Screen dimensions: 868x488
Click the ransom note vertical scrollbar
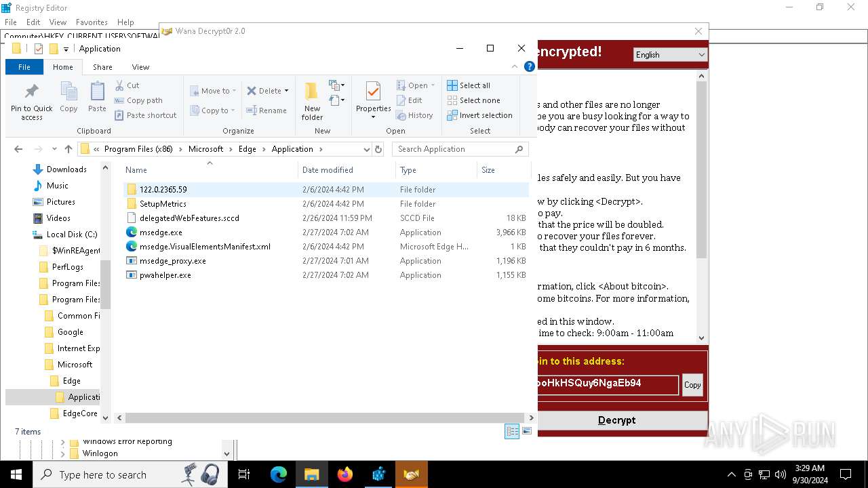coord(702,169)
